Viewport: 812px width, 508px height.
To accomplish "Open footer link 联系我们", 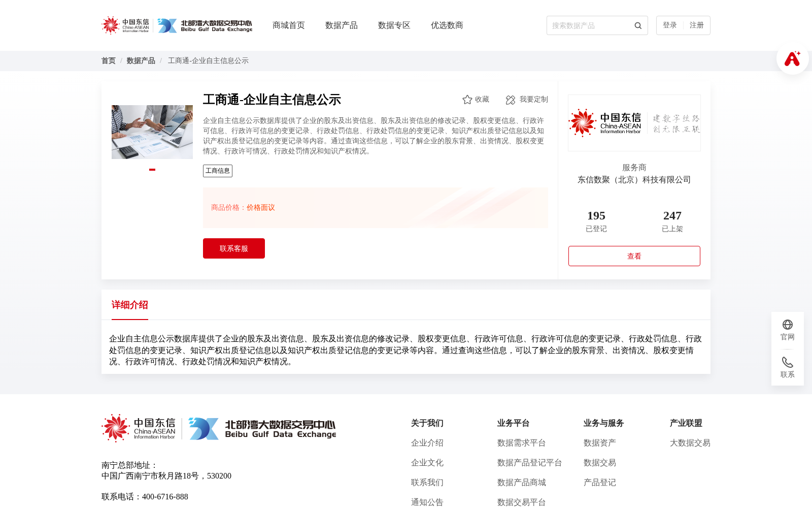I will 427,483.
